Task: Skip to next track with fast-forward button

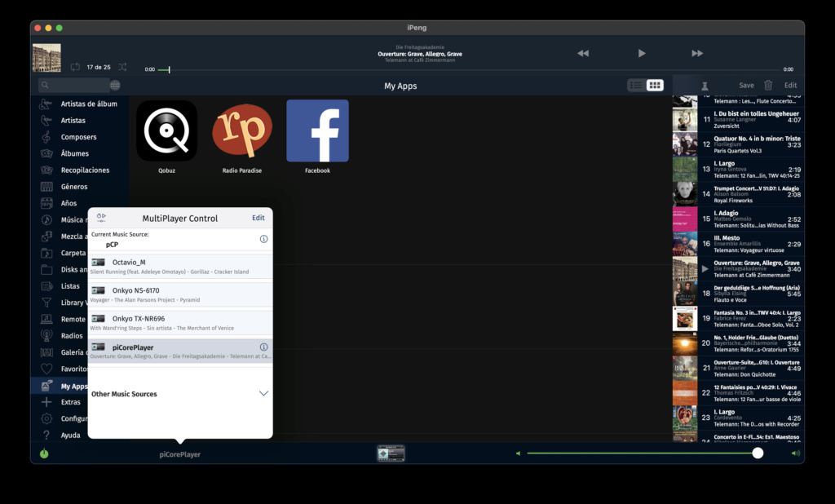Action: (697, 53)
